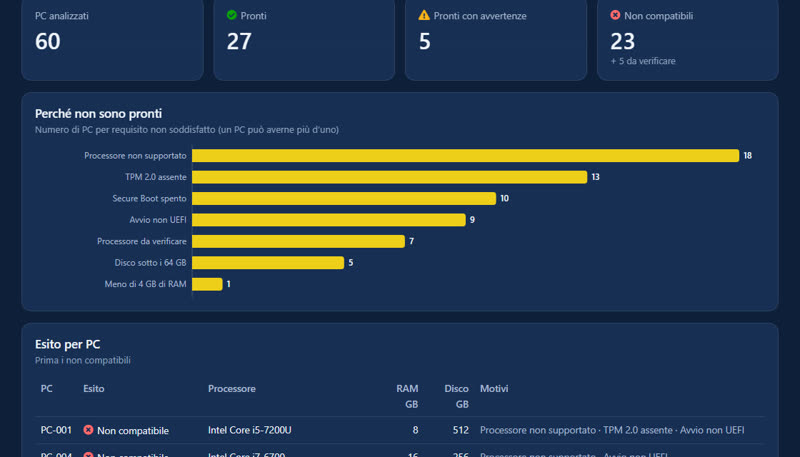Click the Esito column header
Screen dimensions: 800x457
click(x=94, y=389)
